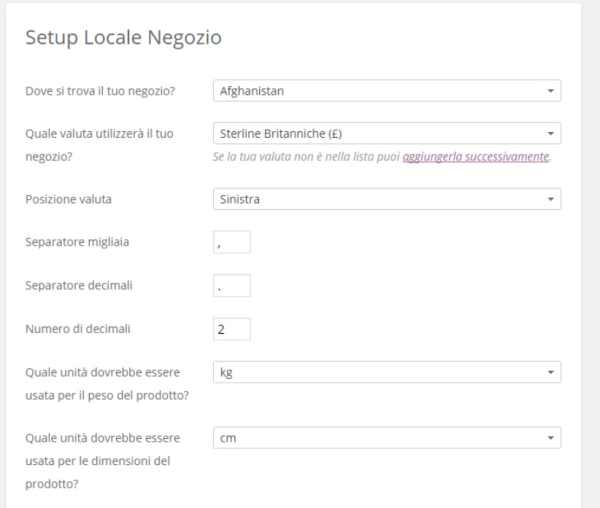Open the Posizione valuta dropdown showing Sinistra

pyautogui.click(x=387, y=199)
